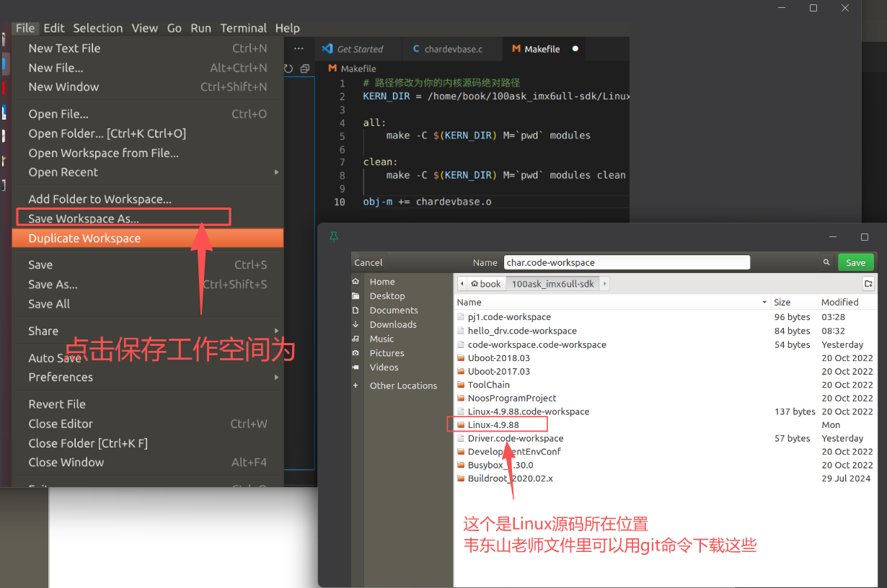Click the ToolChain folder icon
The image size is (887, 588).
point(461,385)
